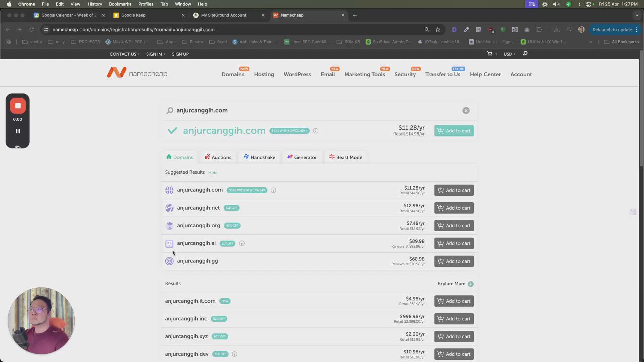Open macOS volume control
644x362 pixels.
click(x=556, y=4)
